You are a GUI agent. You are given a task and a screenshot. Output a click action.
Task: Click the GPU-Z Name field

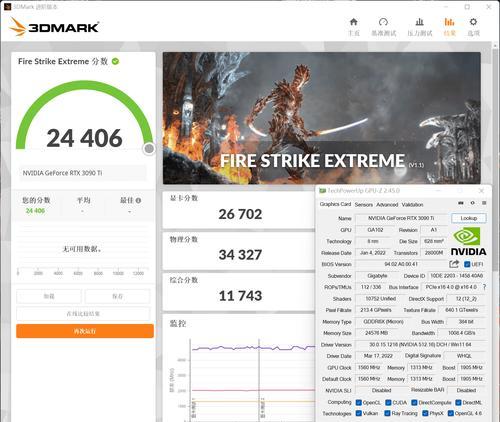pos(401,218)
